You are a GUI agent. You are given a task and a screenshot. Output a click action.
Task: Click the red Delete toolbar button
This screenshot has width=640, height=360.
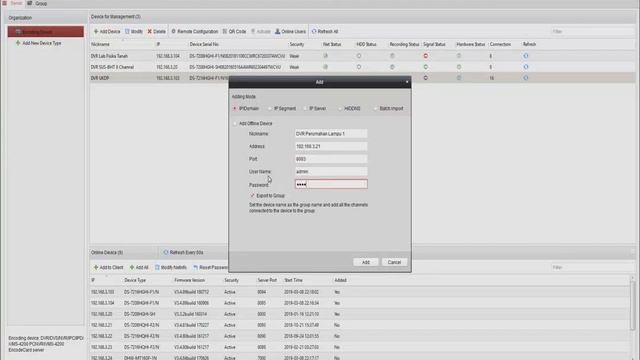pyautogui.click(x=157, y=31)
